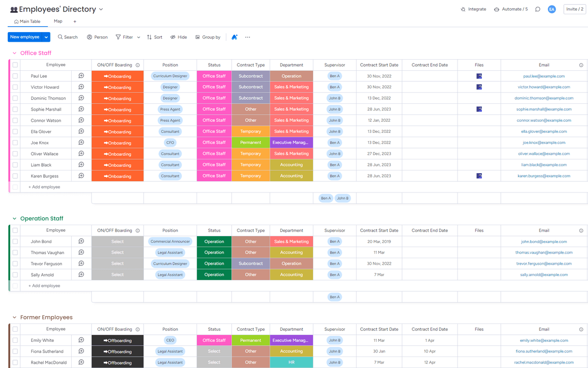Add employee to Office Staff group
Screen dimensions: 588x368
point(44,187)
